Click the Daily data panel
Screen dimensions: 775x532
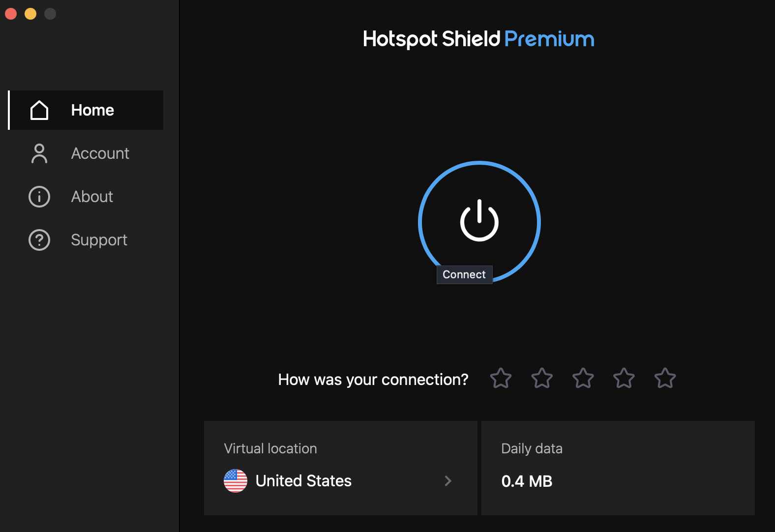pyautogui.click(x=618, y=468)
